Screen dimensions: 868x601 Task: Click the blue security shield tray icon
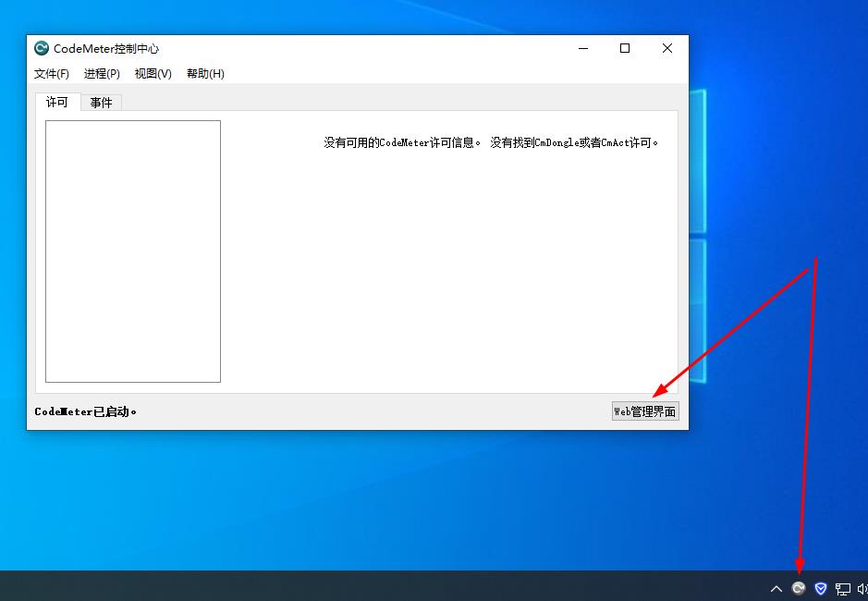(x=820, y=588)
